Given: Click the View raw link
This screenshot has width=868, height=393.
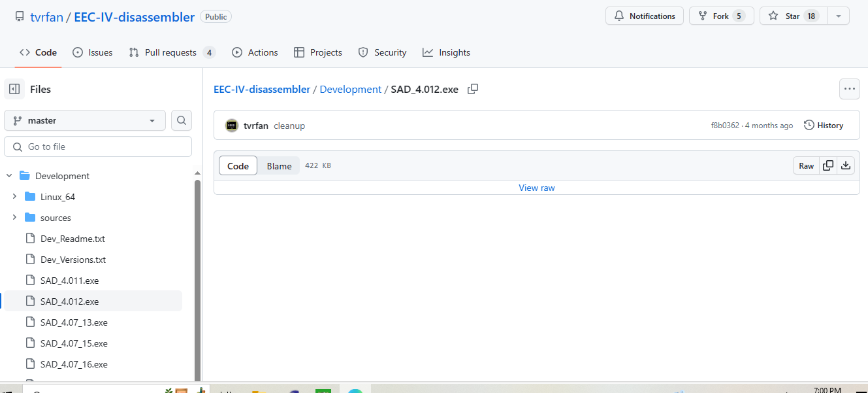Looking at the screenshot, I should 536,188.
